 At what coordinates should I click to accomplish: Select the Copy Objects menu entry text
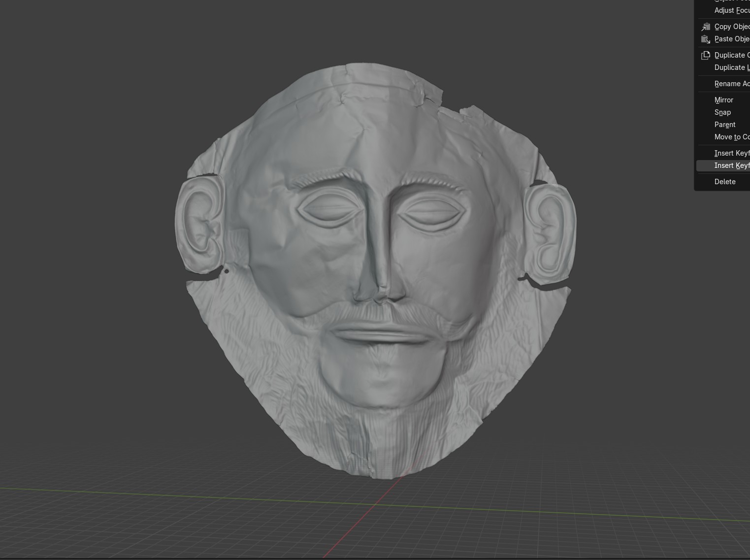[732, 27]
